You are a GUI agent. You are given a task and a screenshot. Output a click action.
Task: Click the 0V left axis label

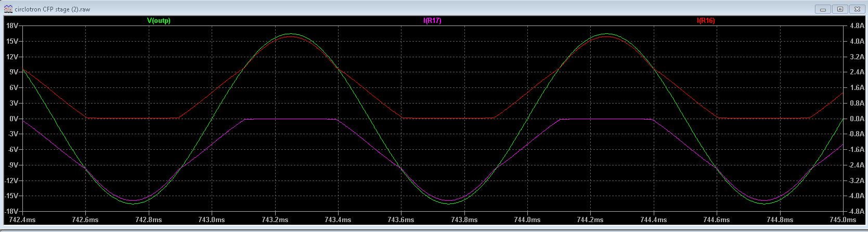[13, 119]
